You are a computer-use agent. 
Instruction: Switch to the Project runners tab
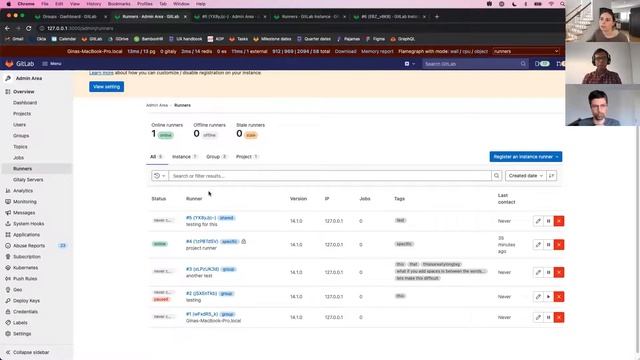[247, 157]
